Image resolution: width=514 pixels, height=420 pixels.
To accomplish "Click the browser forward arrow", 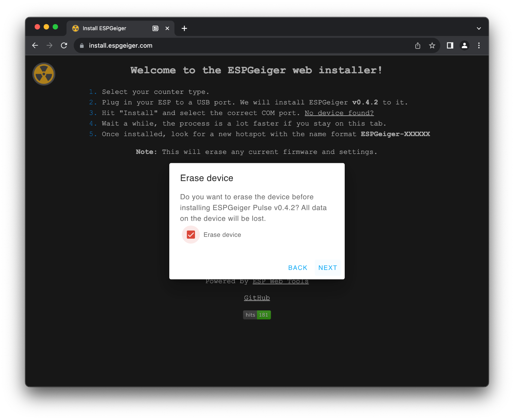I will point(49,46).
